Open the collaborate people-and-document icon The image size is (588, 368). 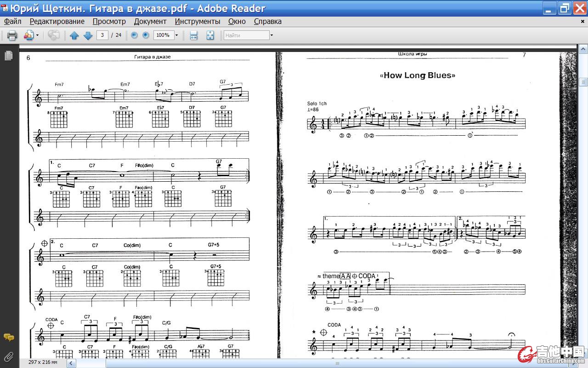pos(28,35)
